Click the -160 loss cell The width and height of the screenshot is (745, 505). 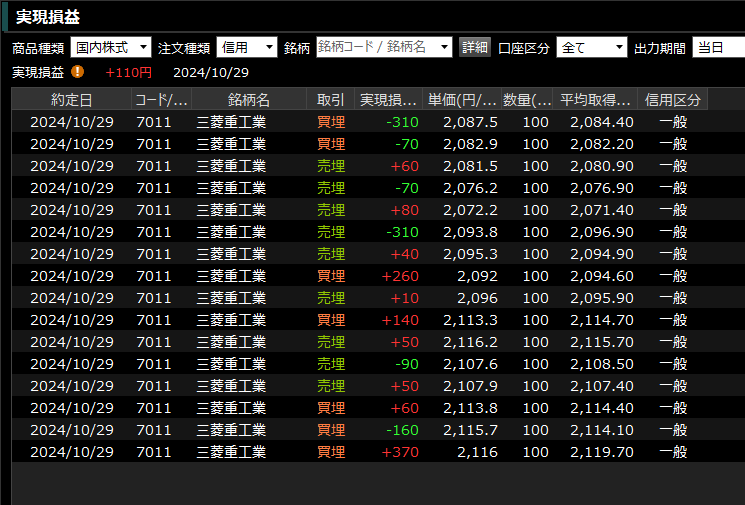coord(402,430)
